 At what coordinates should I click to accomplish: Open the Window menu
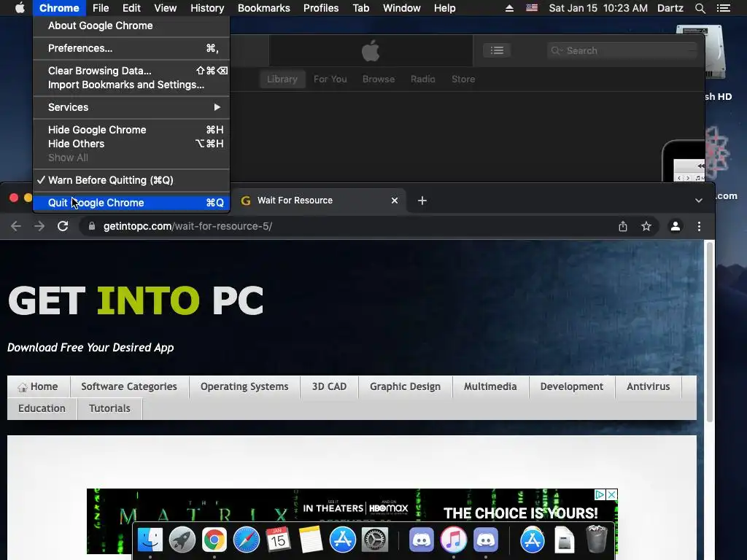[402, 8]
